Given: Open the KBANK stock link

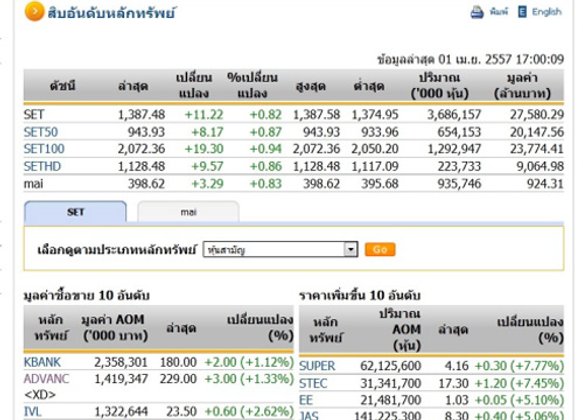Looking at the screenshot, I should pyautogui.click(x=42, y=362).
